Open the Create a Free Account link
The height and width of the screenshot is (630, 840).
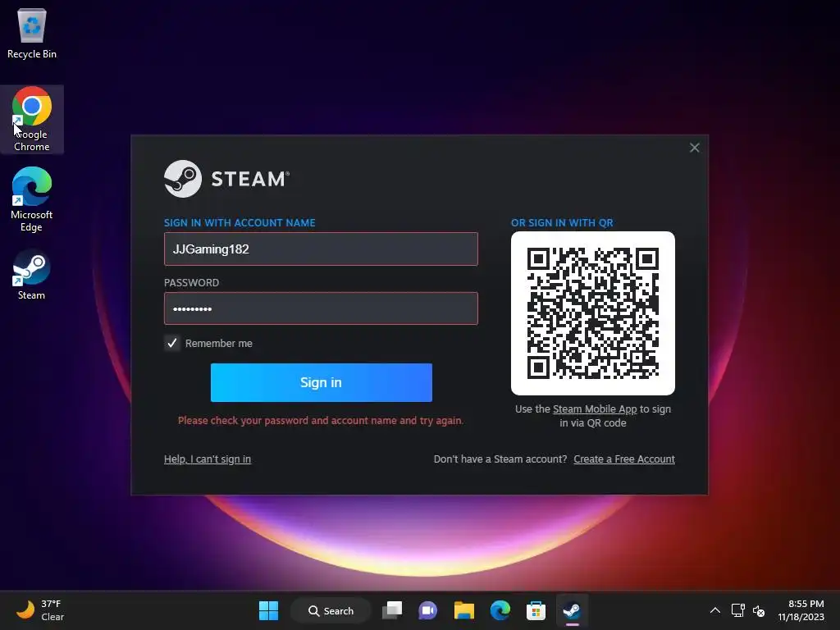click(624, 459)
